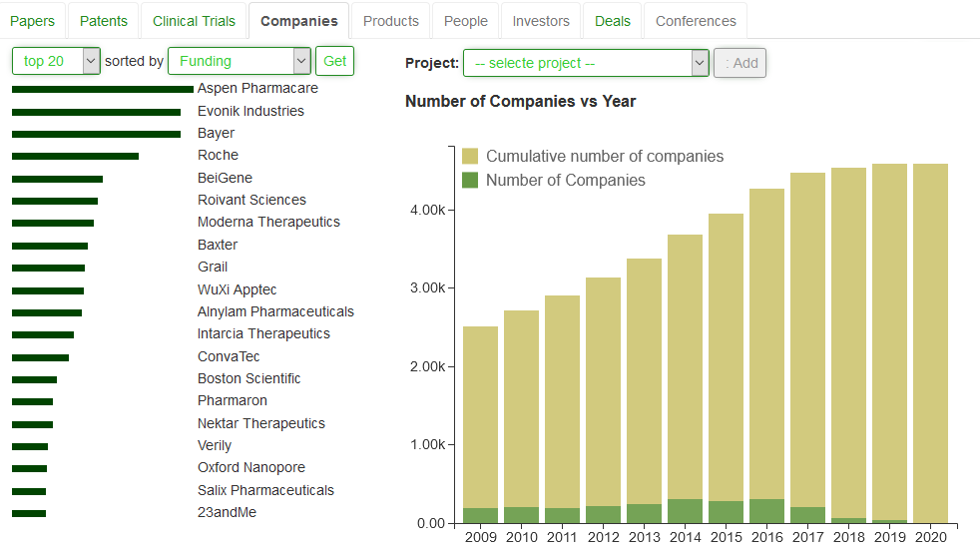This screenshot has width=980, height=558.
Task: Click the Number of Companies legend swatch
Action: [x=470, y=180]
